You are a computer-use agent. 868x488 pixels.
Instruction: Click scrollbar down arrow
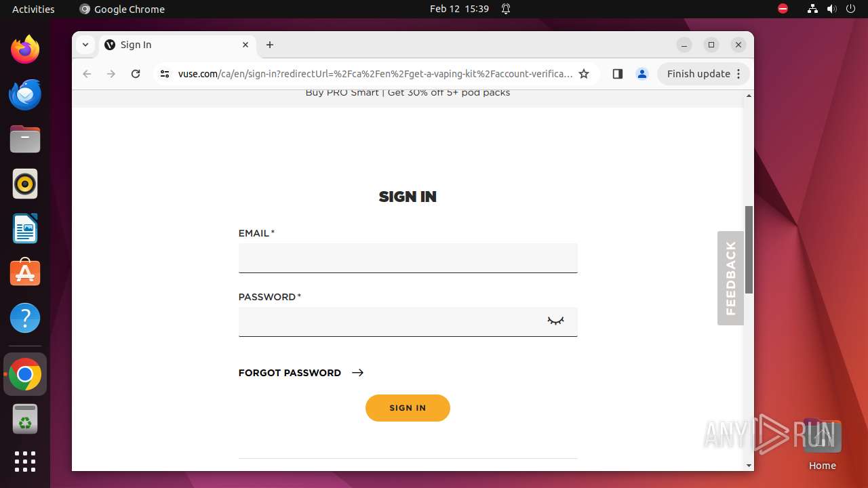click(x=749, y=466)
